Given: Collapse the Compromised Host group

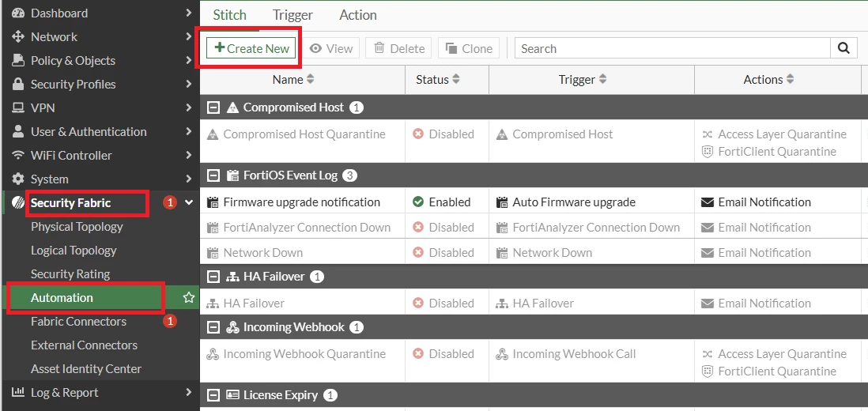Looking at the screenshot, I should [x=213, y=107].
